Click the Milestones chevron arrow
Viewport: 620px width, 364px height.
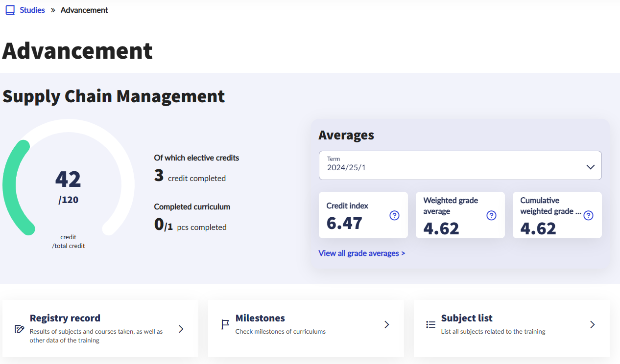386,324
